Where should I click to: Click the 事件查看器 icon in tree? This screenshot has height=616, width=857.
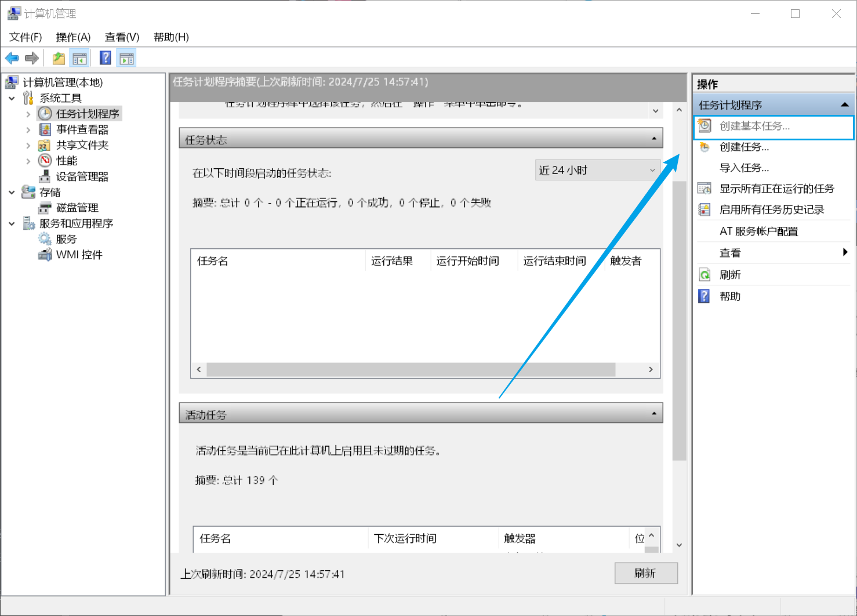click(45, 129)
